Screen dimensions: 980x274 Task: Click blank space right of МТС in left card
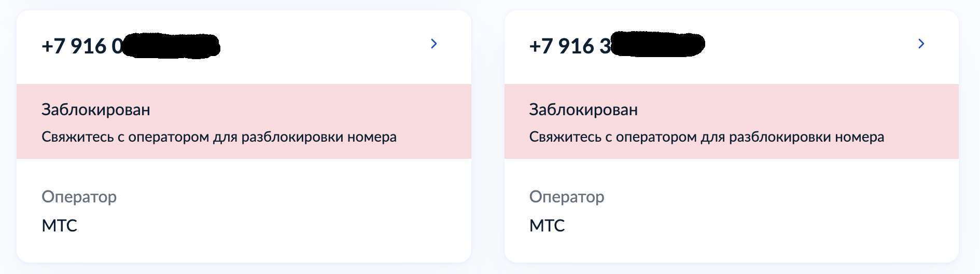coord(259,226)
